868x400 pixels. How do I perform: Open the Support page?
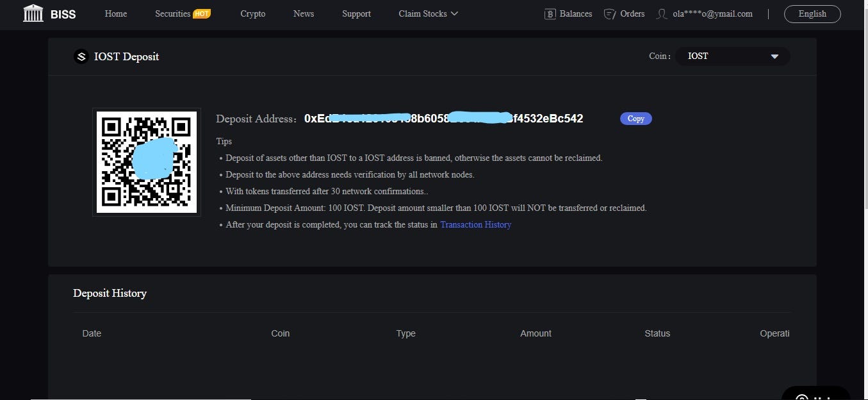(x=356, y=13)
